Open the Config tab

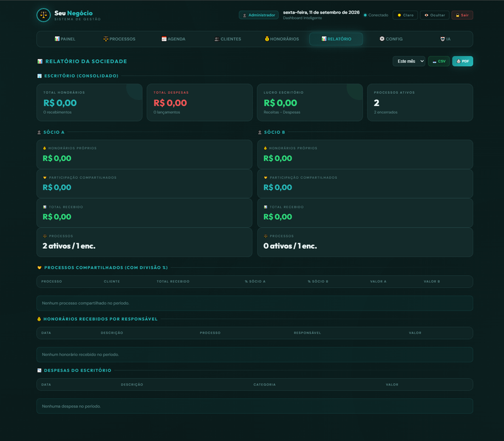pyautogui.click(x=391, y=39)
